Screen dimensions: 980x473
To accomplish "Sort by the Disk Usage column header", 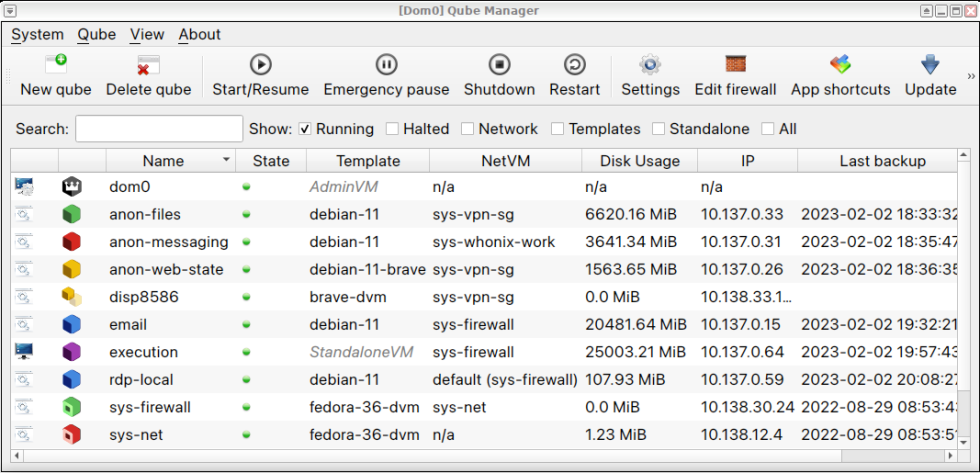I will (x=639, y=161).
